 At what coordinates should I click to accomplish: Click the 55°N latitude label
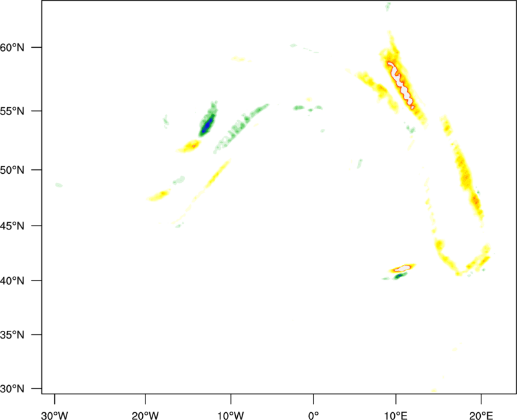pos(12,111)
